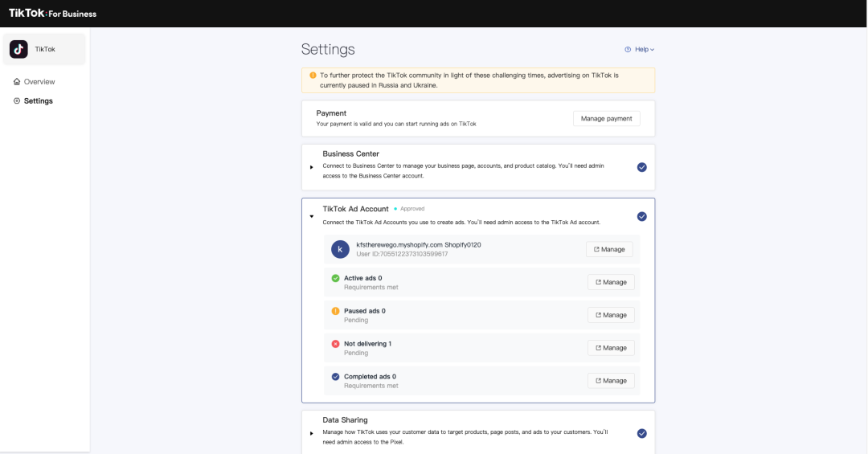The height and width of the screenshot is (454, 868).
Task: Click the Help question mark icon
Action: (x=628, y=49)
